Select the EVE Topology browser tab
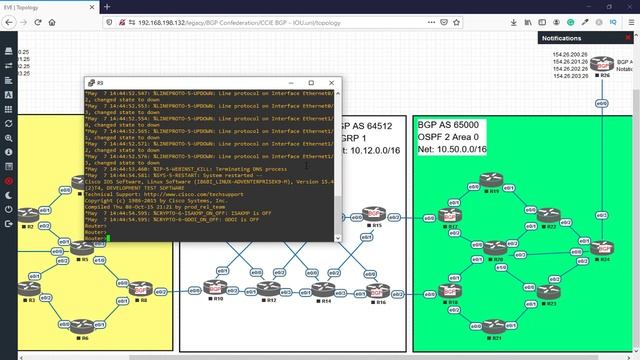 [x=49, y=7]
